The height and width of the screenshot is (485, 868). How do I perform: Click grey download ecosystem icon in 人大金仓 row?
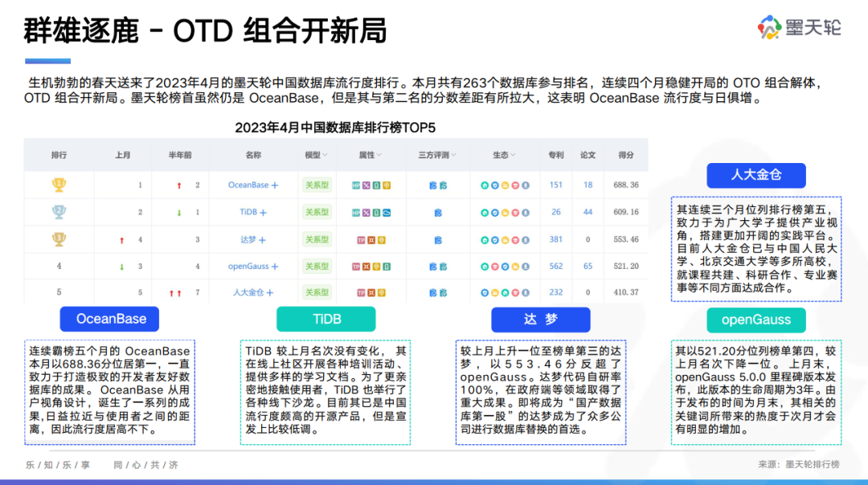pyautogui.click(x=526, y=292)
